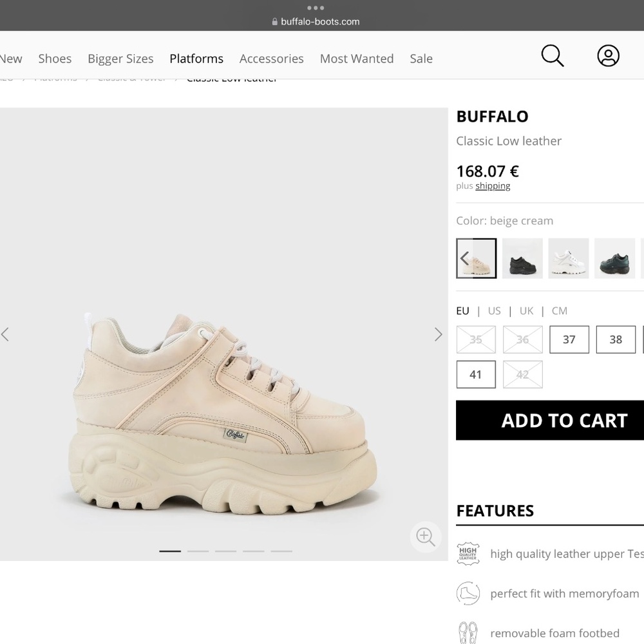
Task: Click the memoryfoam shoe icon
Action: (468, 594)
